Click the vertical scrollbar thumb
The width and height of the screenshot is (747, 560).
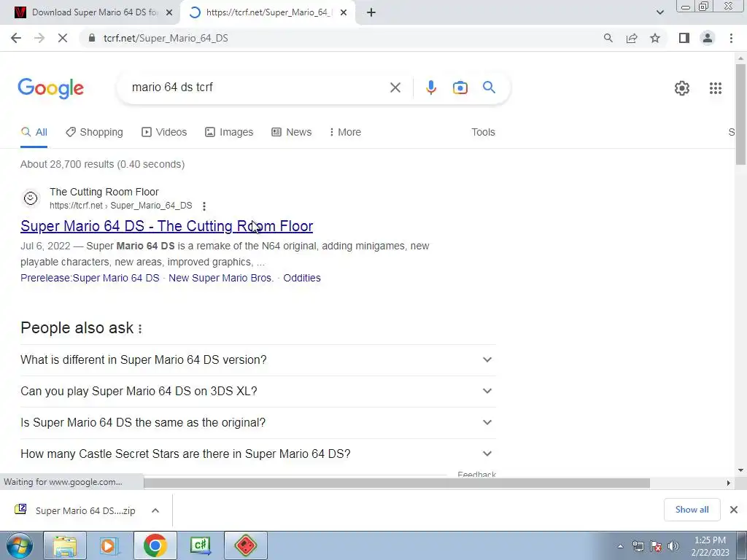point(740,114)
